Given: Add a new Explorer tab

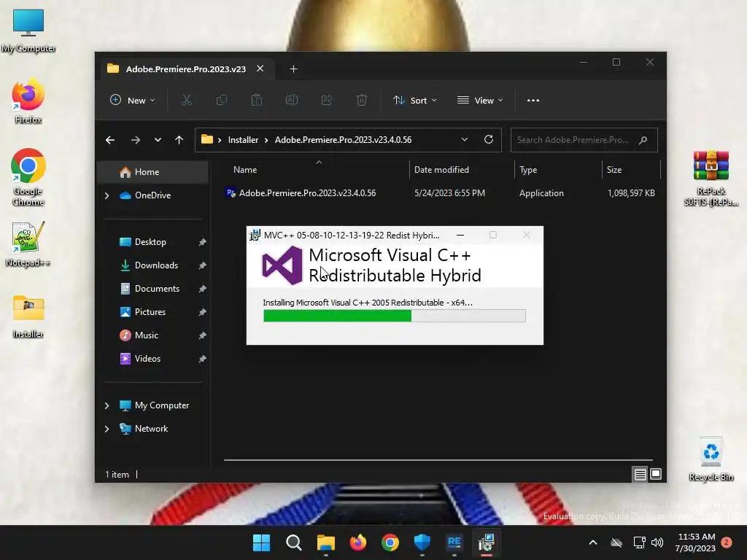Looking at the screenshot, I should 293,69.
